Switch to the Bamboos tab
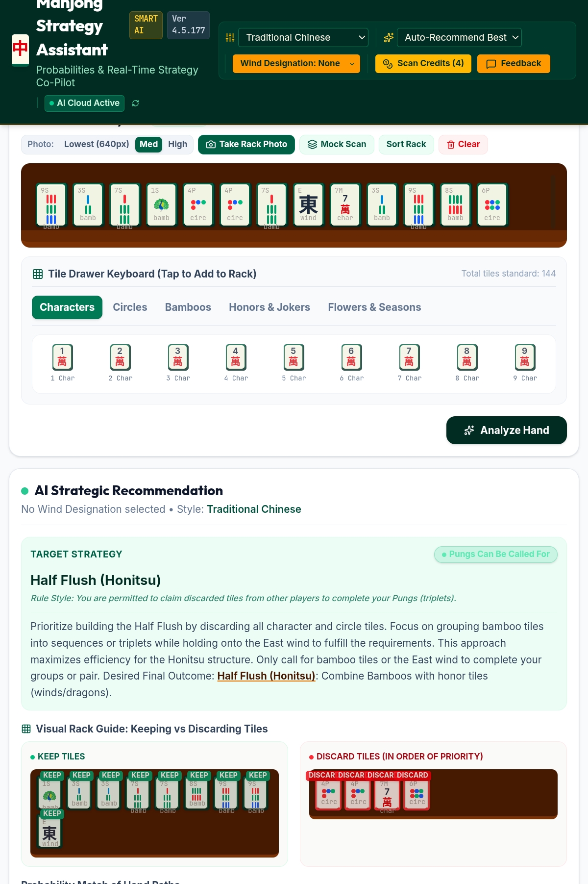 click(x=188, y=307)
